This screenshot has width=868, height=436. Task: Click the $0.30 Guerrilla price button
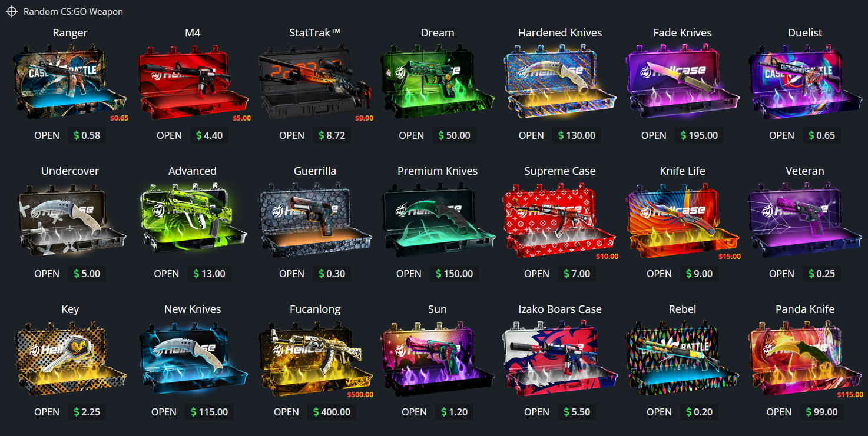(332, 274)
